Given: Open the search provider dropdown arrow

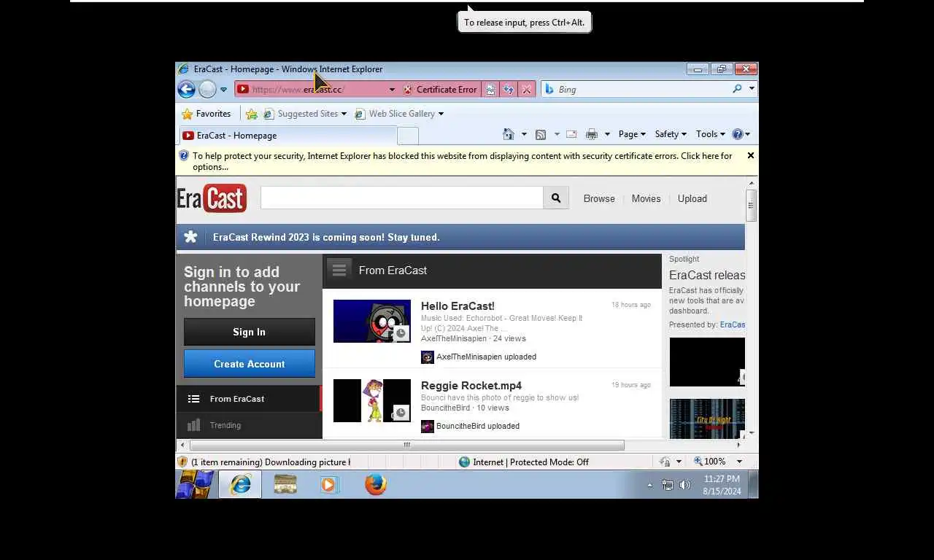Looking at the screenshot, I should click(752, 89).
